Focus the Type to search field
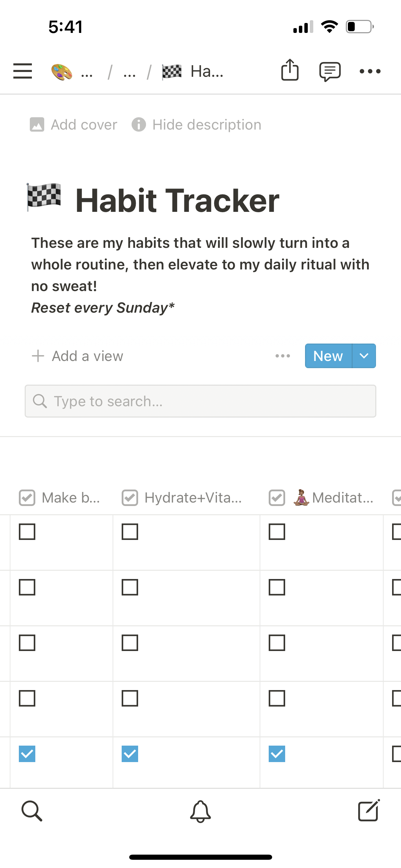Viewport: 401px width, 868px height. [200, 401]
